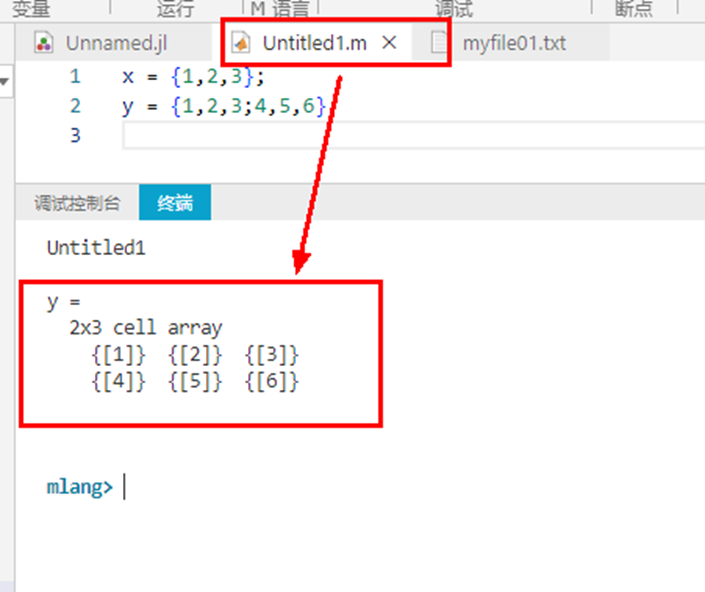Screen dimensions: 705x592
Task: Click the '2x3 cell array' output text
Action: [146, 328]
